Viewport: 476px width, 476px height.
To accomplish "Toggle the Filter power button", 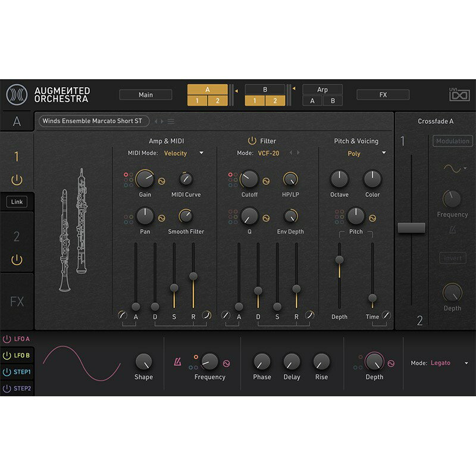I will point(252,141).
